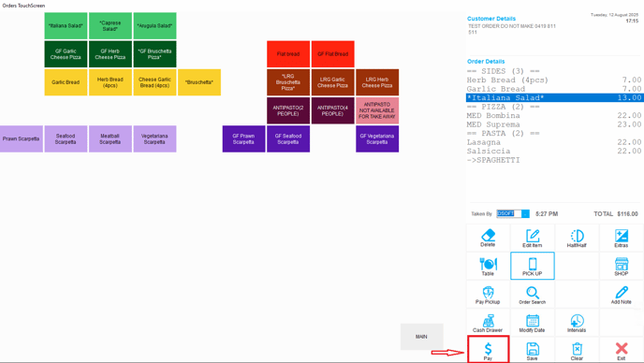Click the Pay dollar icon
The height and width of the screenshot is (363, 644).
(488, 349)
